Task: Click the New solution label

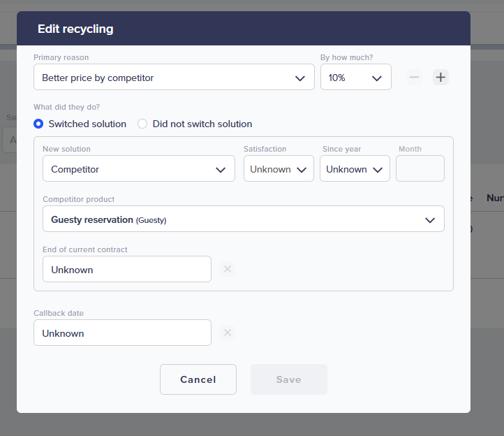Action: [x=66, y=149]
